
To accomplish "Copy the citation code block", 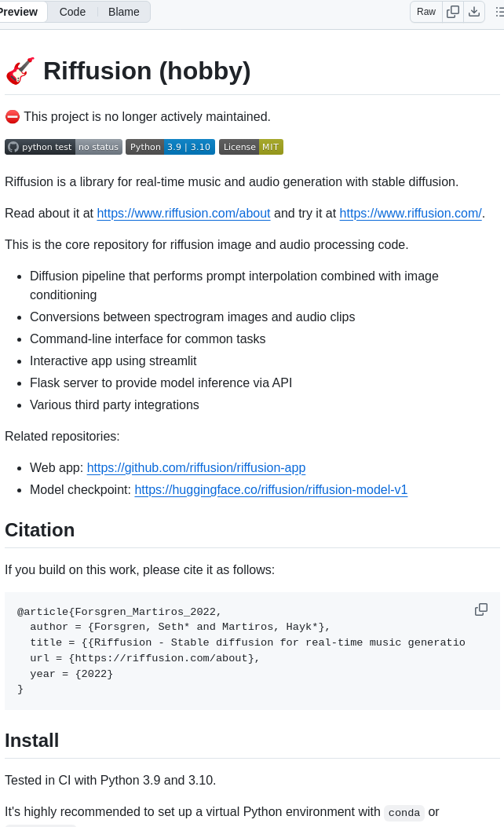I will 481,609.
